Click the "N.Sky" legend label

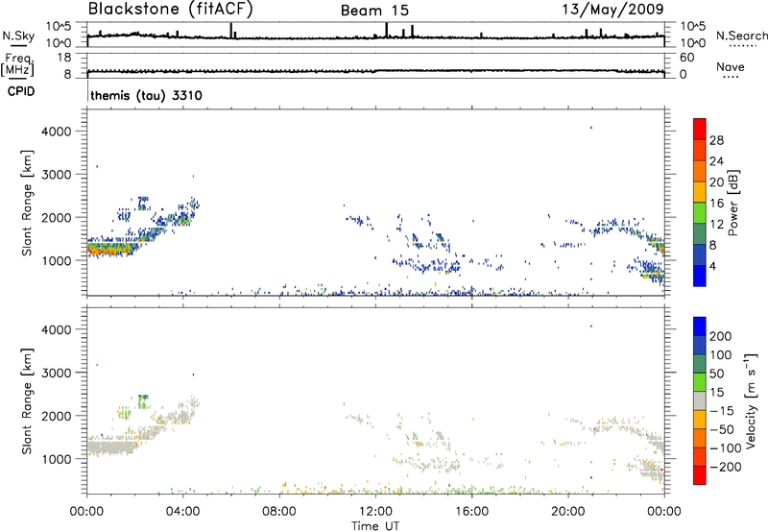18,36
